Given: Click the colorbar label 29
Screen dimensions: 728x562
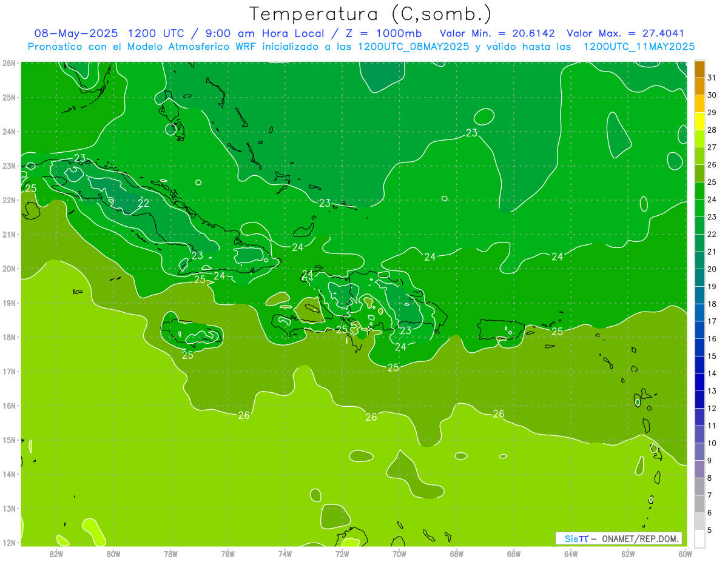Looking at the screenshot, I should tap(712, 113).
